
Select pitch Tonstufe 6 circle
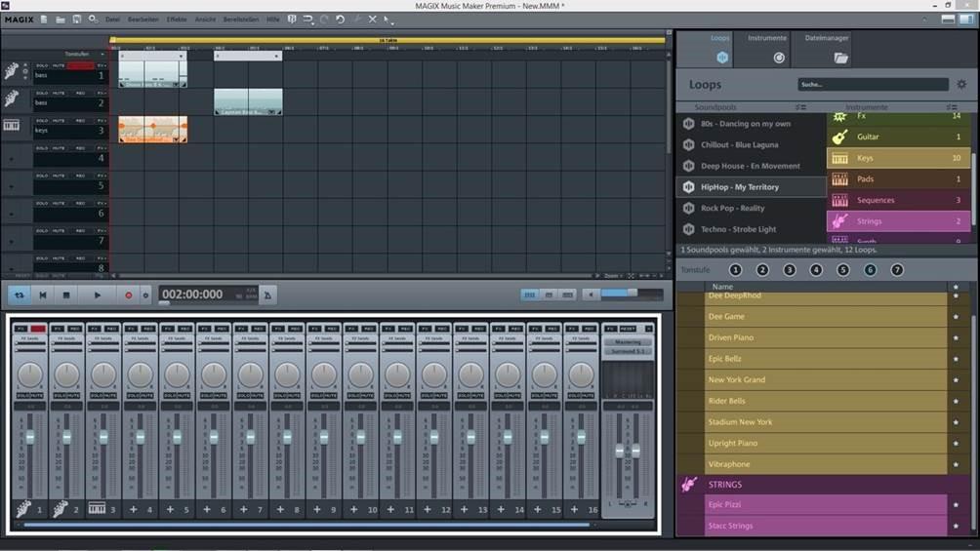click(x=870, y=270)
